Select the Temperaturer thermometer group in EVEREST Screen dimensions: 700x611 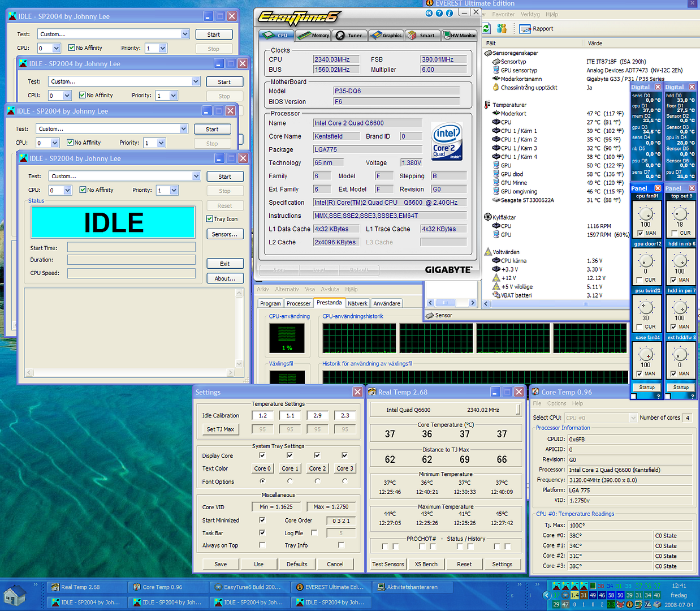click(505, 105)
